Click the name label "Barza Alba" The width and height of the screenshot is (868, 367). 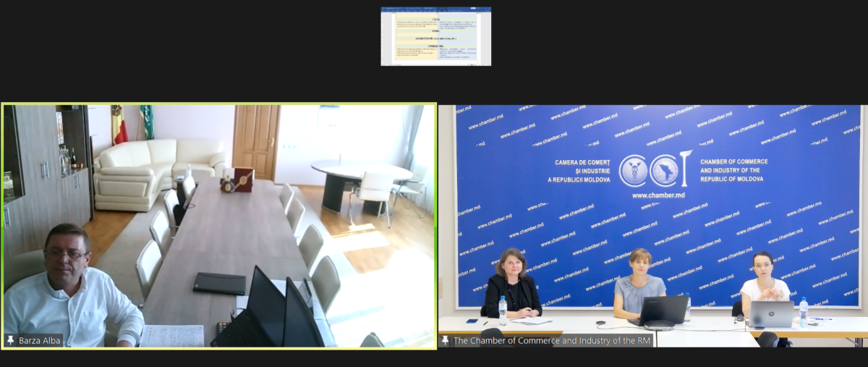(x=38, y=340)
